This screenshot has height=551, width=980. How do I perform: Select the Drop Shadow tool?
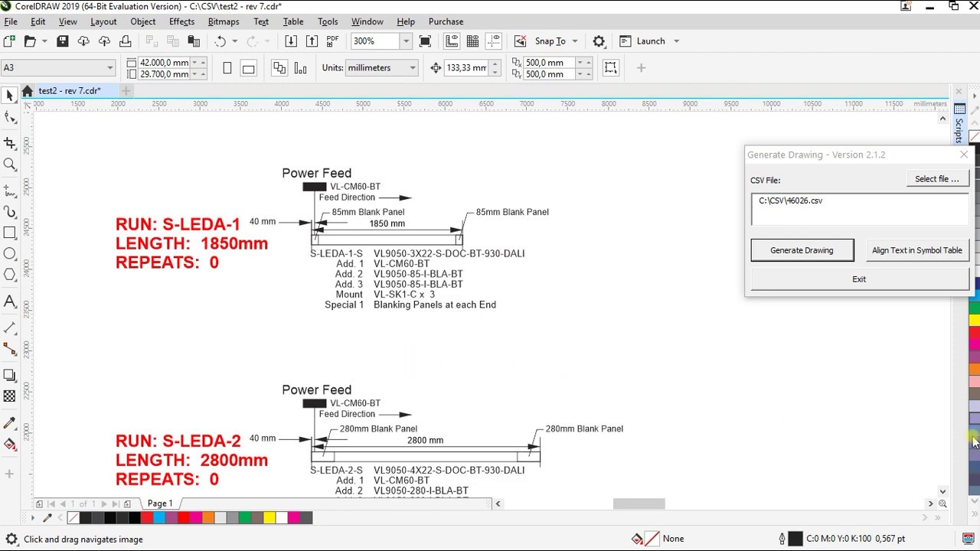9,375
